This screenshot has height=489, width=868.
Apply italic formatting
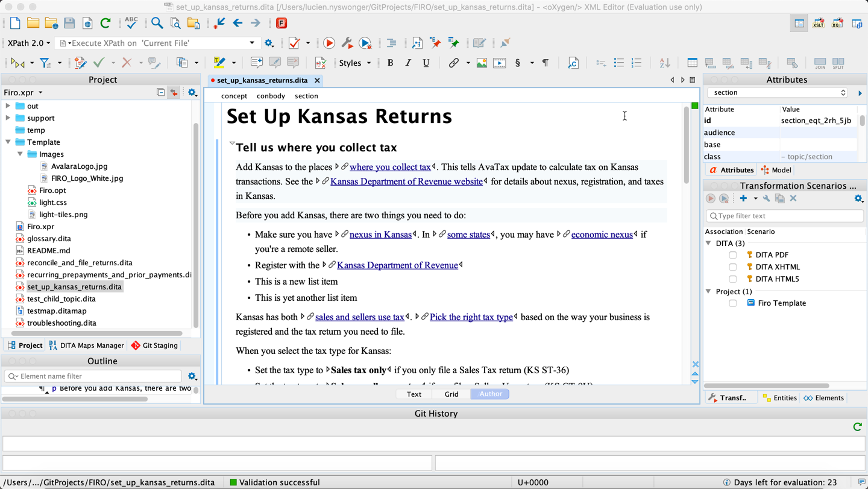pos(408,63)
